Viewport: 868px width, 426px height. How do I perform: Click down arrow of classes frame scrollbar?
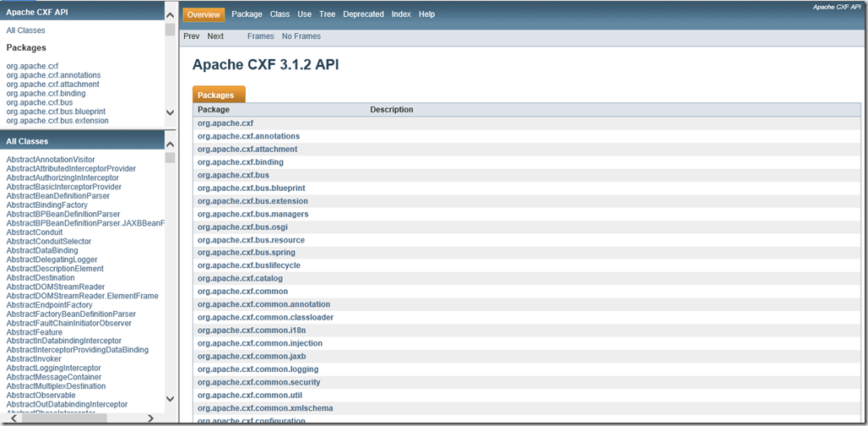point(170,399)
